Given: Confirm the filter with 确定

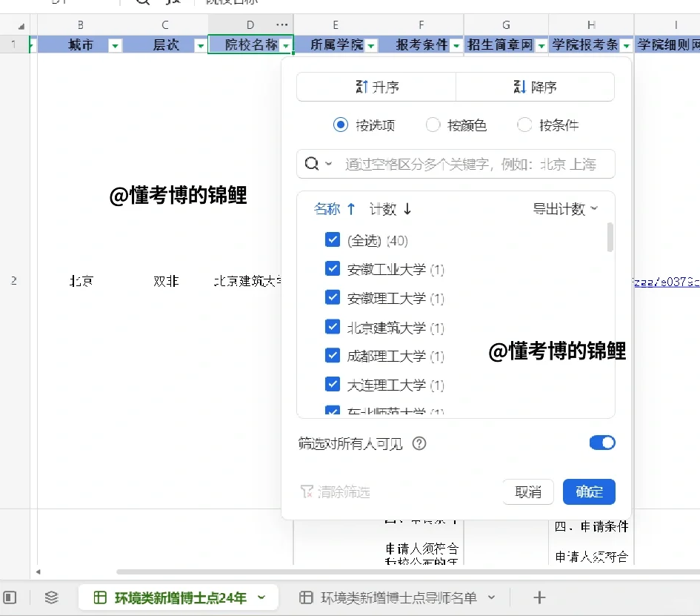Looking at the screenshot, I should click(x=590, y=491).
